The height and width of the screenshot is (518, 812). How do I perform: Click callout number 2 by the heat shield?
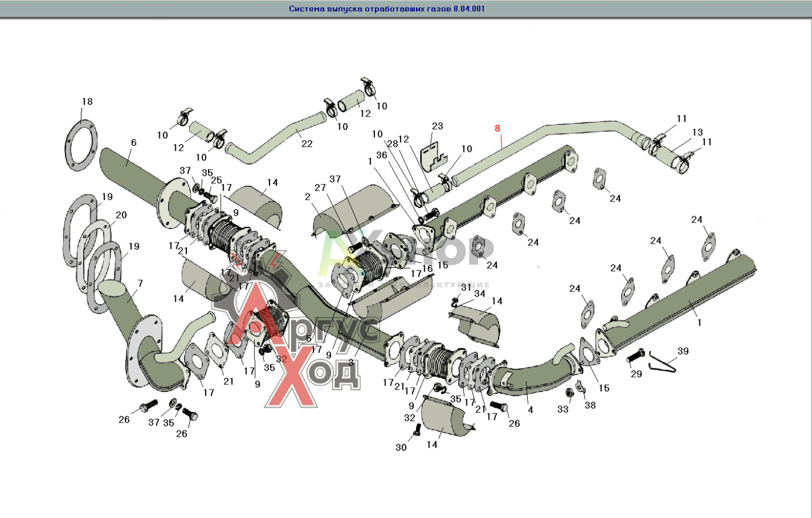tap(308, 197)
